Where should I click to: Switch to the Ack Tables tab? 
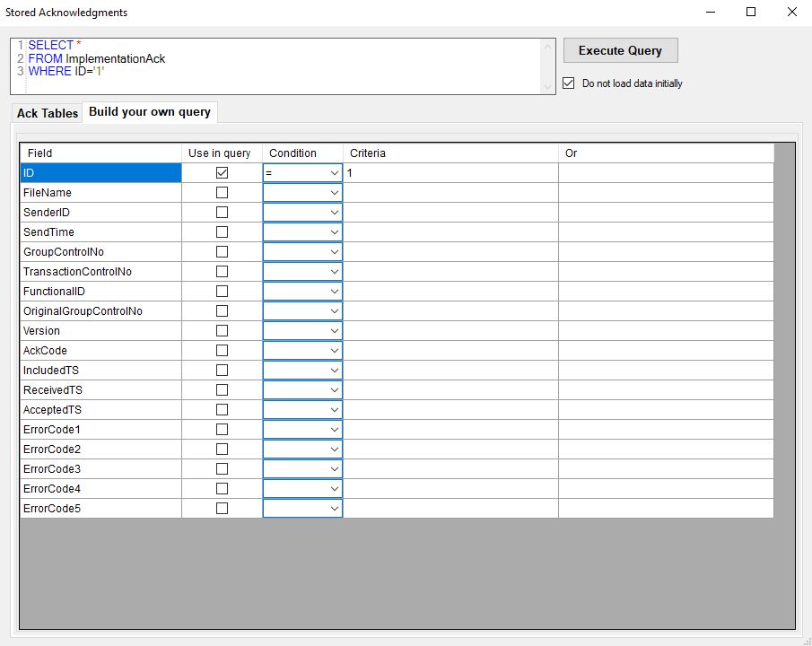click(x=48, y=113)
